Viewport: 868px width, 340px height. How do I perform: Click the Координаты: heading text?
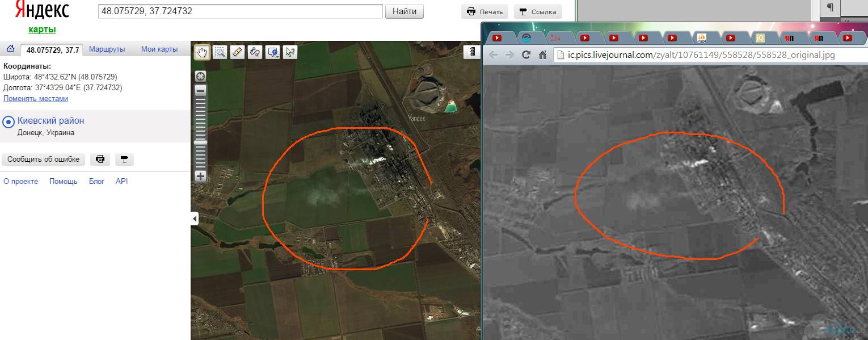pyautogui.click(x=27, y=66)
